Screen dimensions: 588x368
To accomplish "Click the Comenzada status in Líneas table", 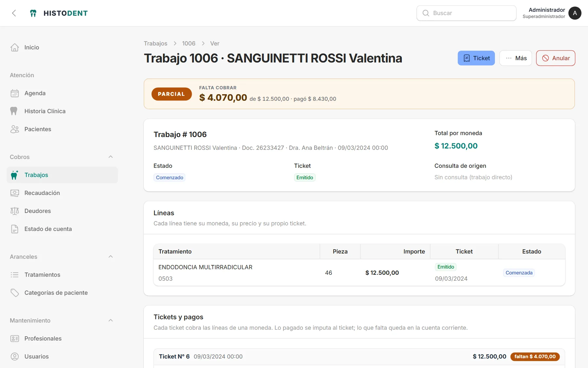I will [519, 273].
